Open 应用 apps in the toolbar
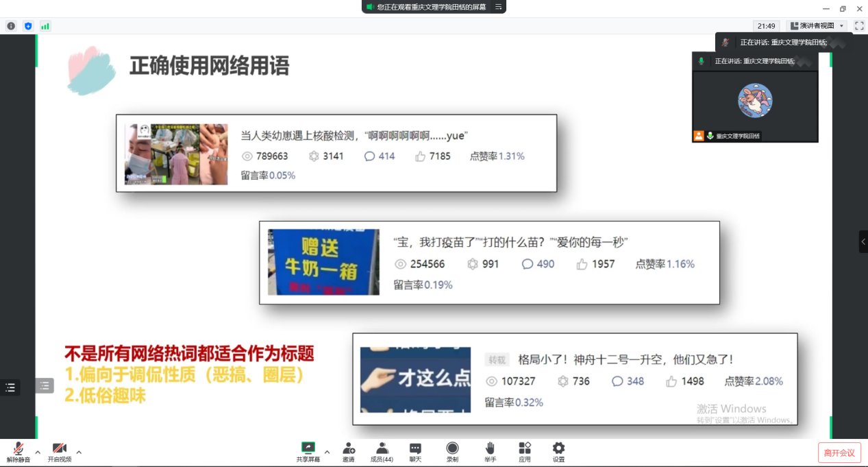 [x=525, y=452]
